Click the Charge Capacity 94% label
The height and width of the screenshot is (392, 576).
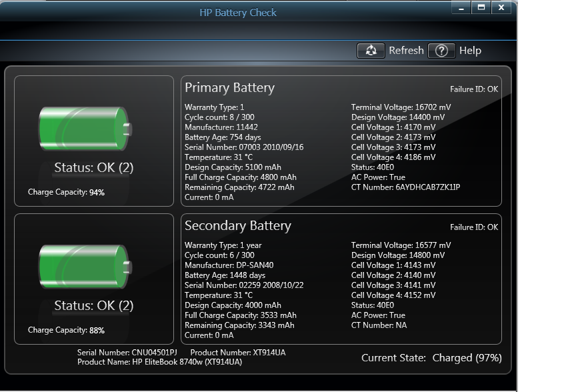click(66, 192)
